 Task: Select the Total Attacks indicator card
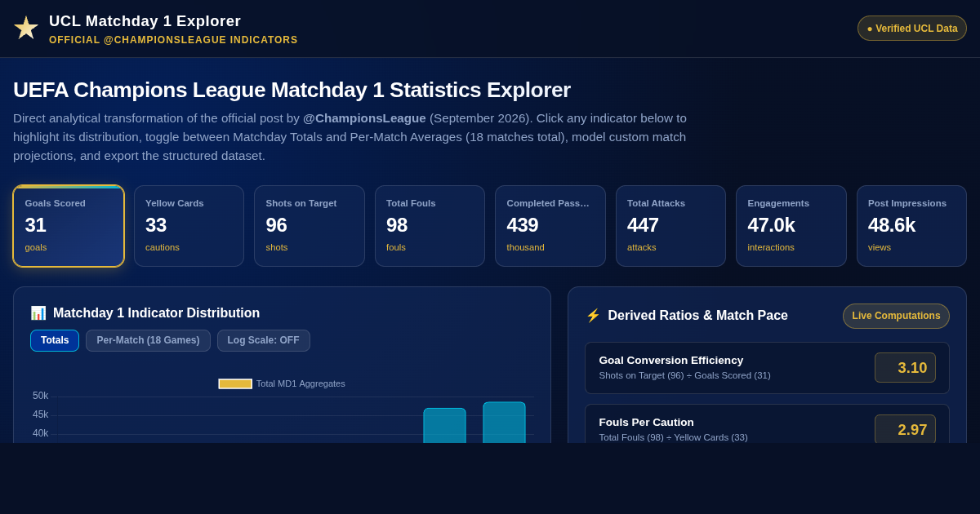[x=670, y=226]
